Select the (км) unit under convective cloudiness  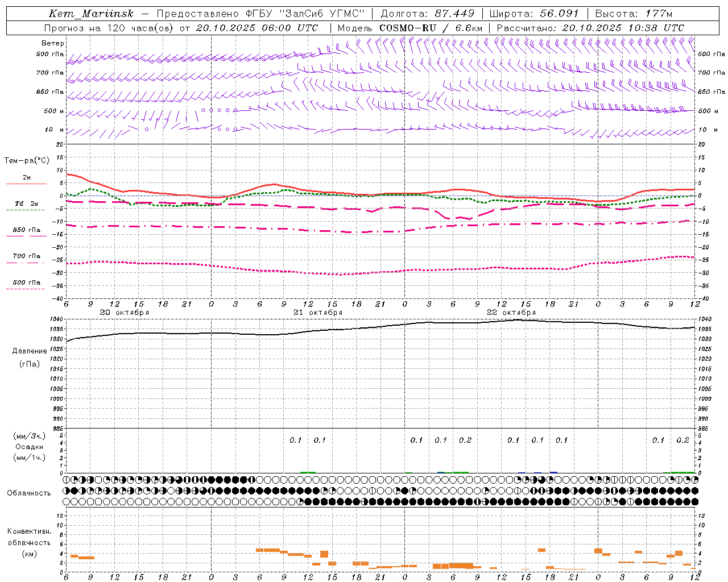tap(29, 554)
